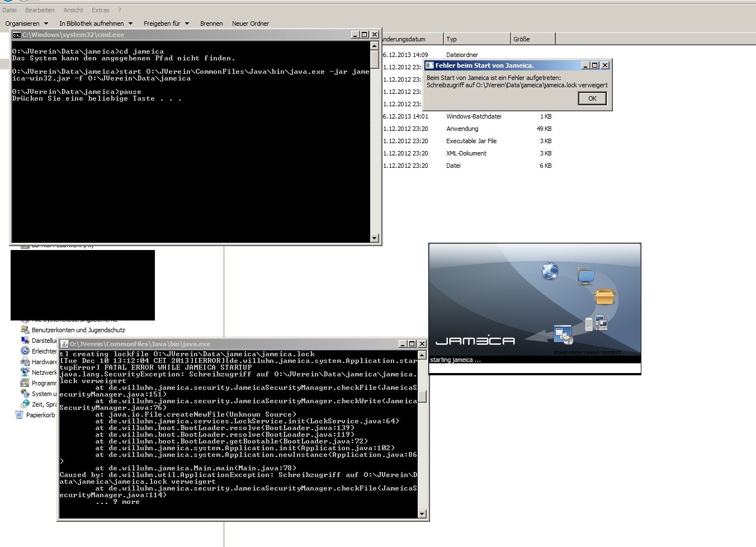Click the box package icon on splash
The height and width of the screenshot is (547, 756).
[x=604, y=296]
